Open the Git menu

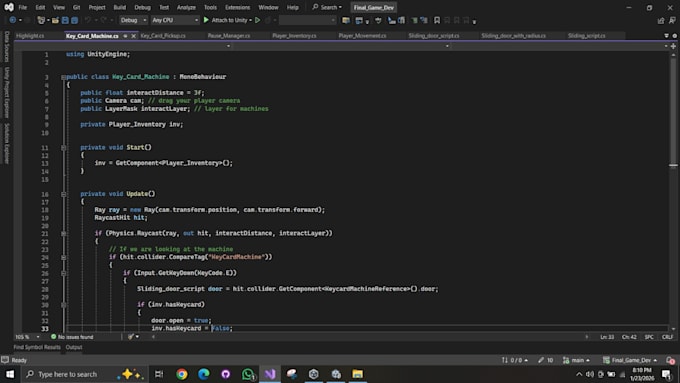(x=76, y=7)
